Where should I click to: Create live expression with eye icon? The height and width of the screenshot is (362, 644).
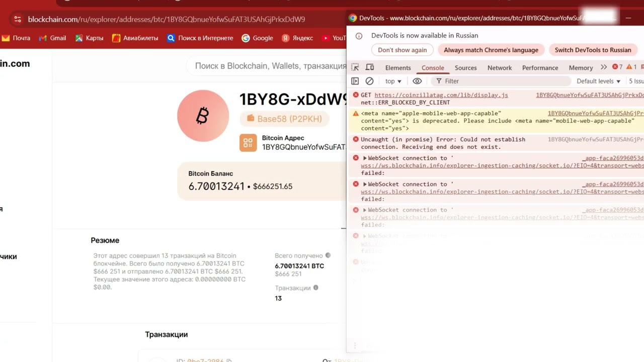tap(417, 81)
